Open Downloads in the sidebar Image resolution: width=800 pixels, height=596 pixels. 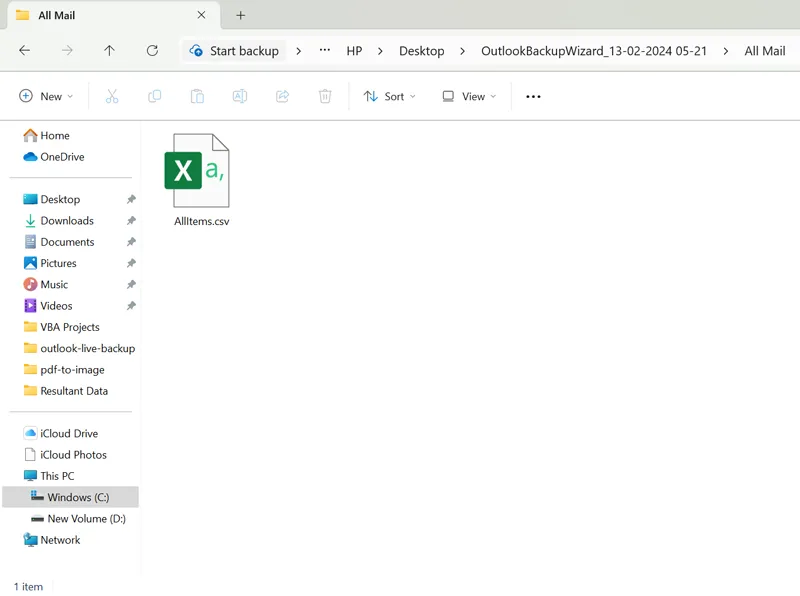tap(67, 220)
